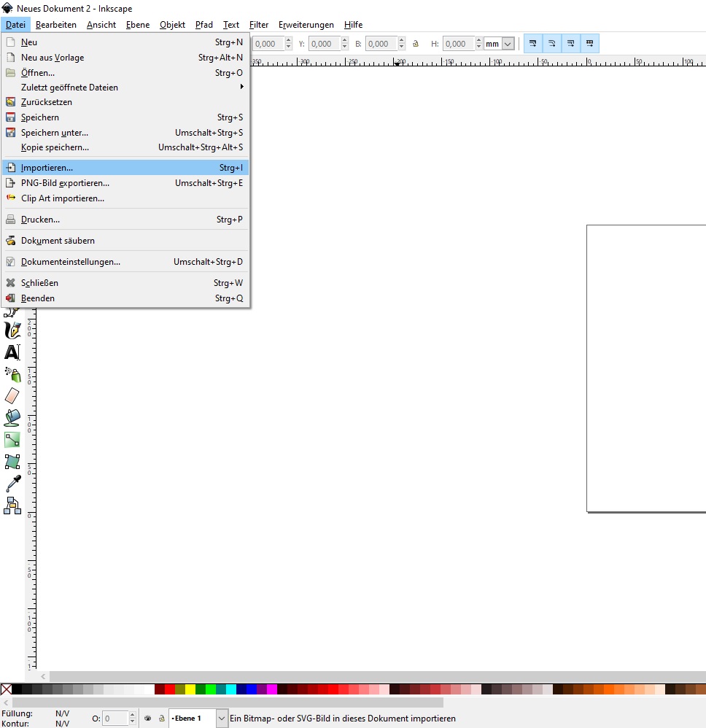
Task: Open the Bearbeiten menu
Action: click(x=55, y=25)
